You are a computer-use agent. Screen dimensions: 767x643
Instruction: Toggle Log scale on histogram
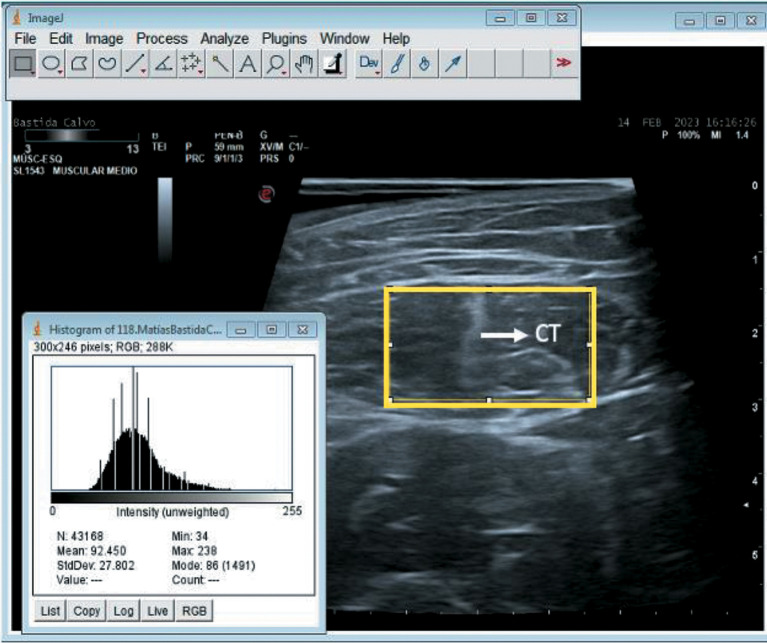pyautogui.click(x=123, y=610)
